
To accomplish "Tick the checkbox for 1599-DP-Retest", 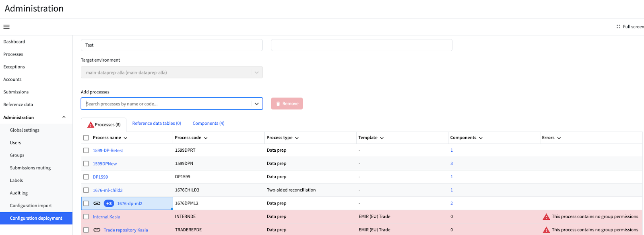I will click(x=86, y=150).
